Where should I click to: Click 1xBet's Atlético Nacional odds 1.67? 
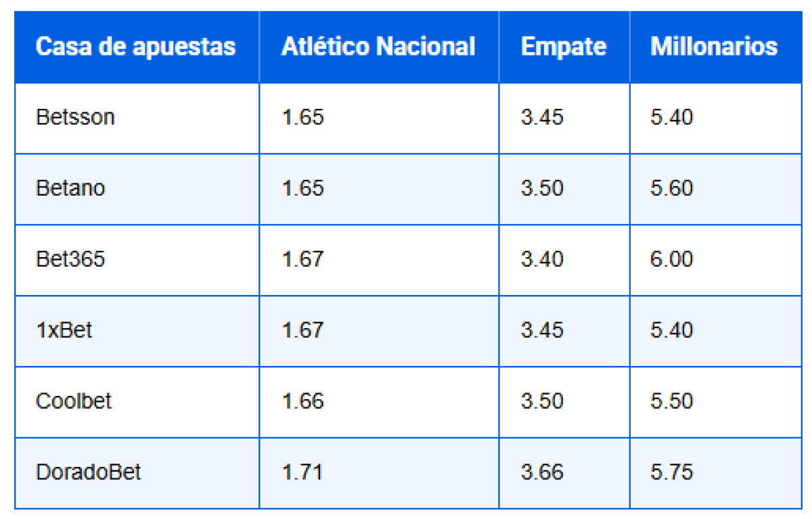pyautogui.click(x=303, y=330)
